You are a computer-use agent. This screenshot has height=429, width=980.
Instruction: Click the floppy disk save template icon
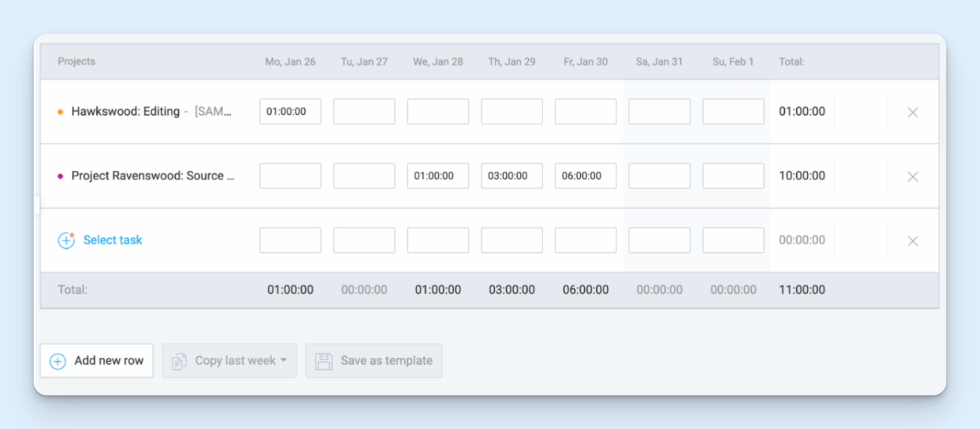click(324, 361)
